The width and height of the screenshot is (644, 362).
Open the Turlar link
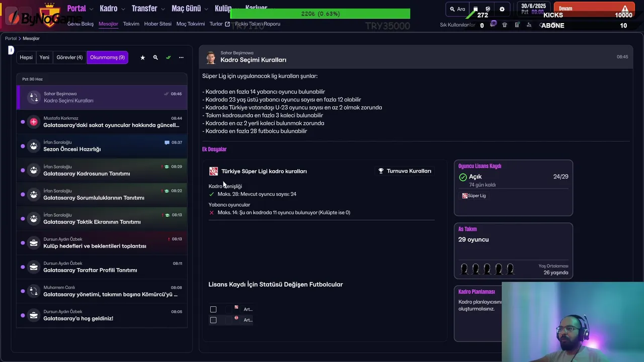tap(216, 24)
